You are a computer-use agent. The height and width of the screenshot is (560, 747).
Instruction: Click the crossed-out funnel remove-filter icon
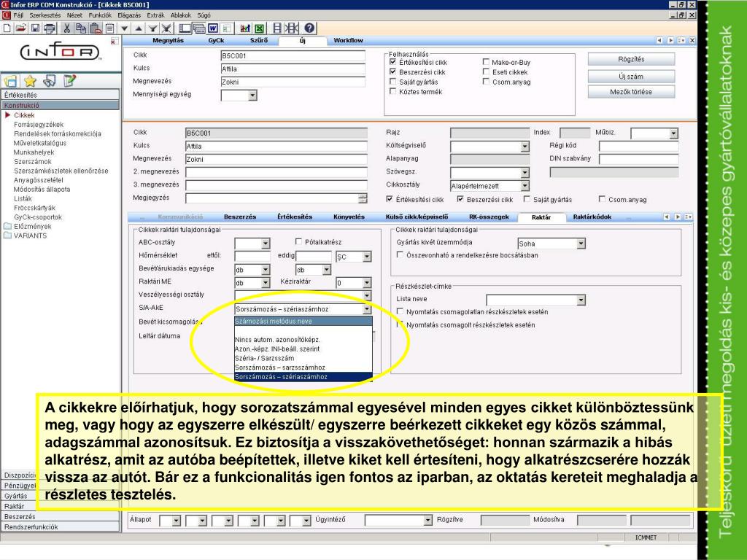(x=166, y=28)
